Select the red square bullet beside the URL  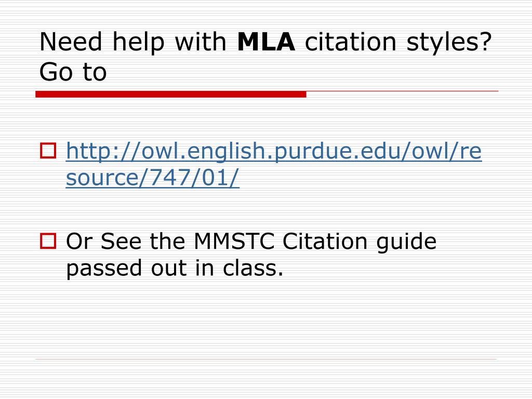pos(48,151)
